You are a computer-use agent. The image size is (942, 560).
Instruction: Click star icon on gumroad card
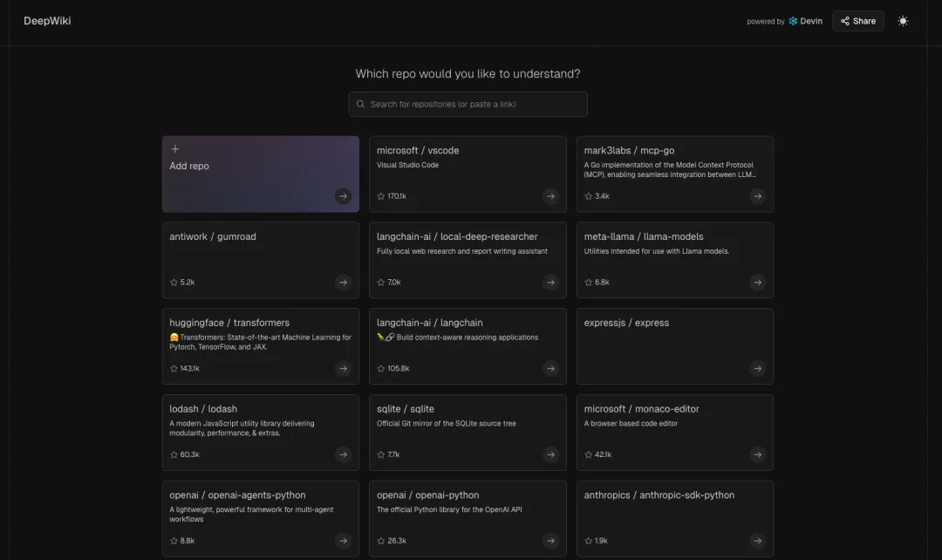(x=174, y=282)
